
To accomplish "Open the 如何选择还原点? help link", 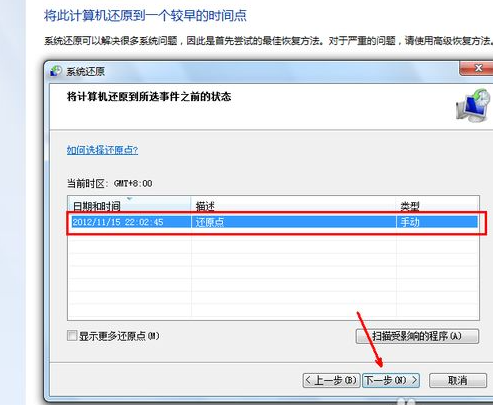I will pyautogui.click(x=102, y=150).
